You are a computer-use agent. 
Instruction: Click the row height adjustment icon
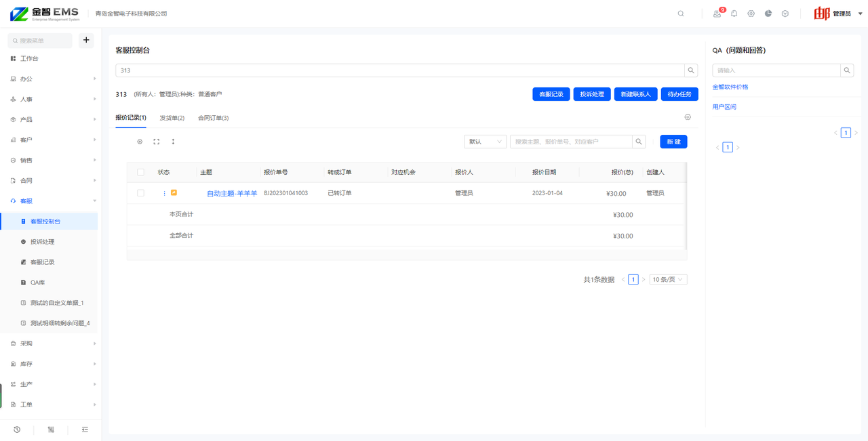[x=173, y=142]
